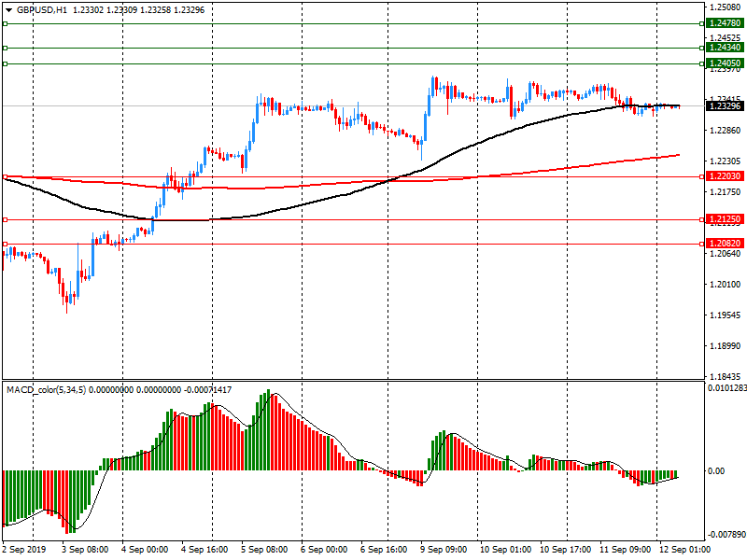Click the 1.21750 price scale value
Image resolution: width=747 pixels, height=560 pixels.
tap(726, 192)
